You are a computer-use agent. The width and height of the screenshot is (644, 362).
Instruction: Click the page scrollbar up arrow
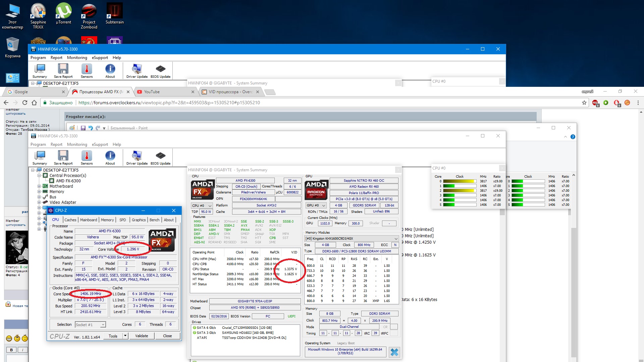tap(641, 112)
